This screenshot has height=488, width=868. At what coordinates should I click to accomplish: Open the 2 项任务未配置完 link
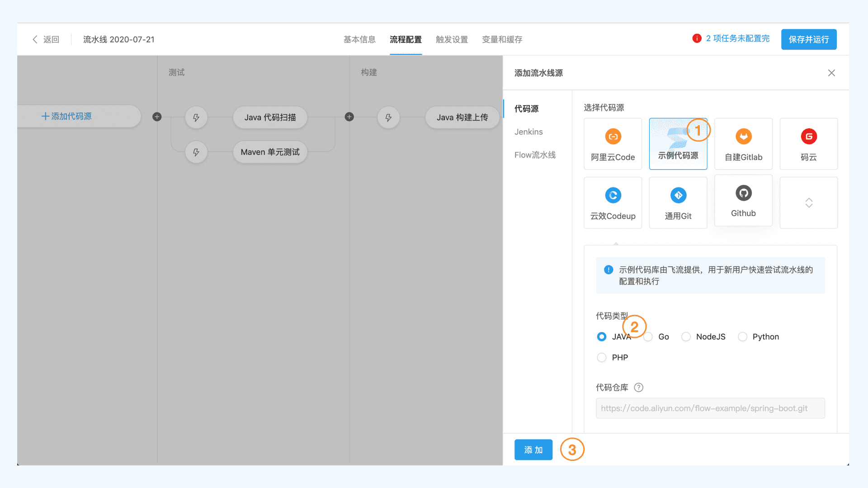[737, 38]
